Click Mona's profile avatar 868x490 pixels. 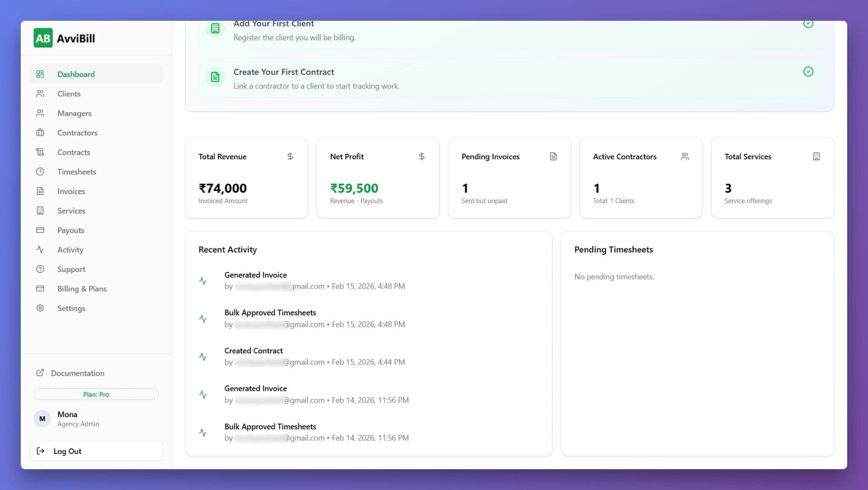42,419
